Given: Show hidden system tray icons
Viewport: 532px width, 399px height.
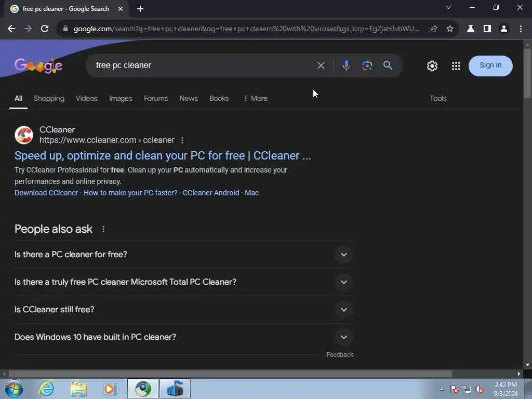Looking at the screenshot, I should (442, 390).
